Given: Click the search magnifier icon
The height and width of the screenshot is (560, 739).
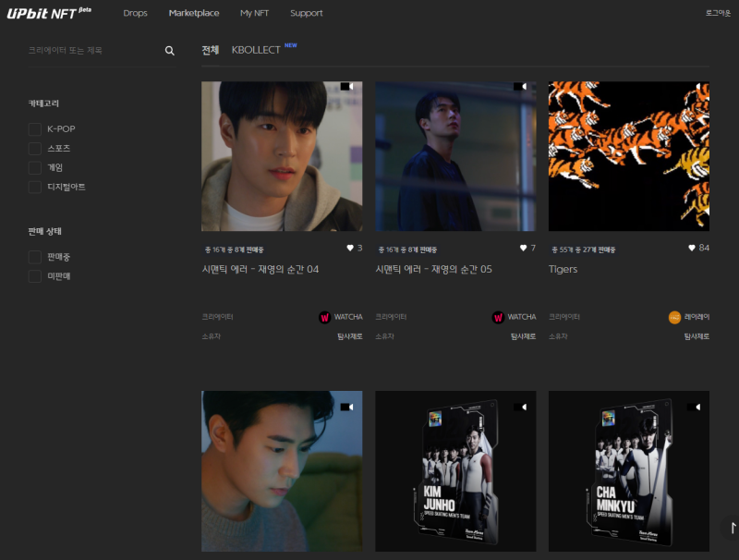Looking at the screenshot, I should tap(170, 51).
